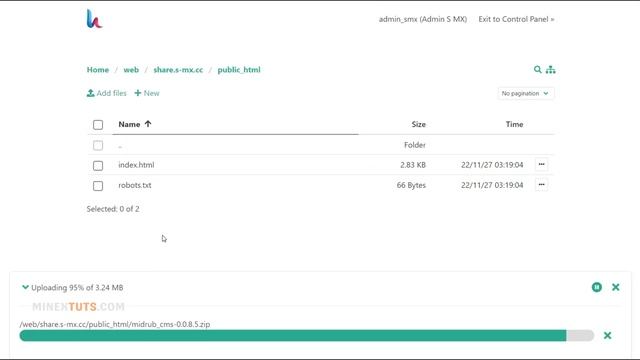The width and height of the screenshot is (640, 360).
Task: Click Exit to Control Panel link
Action: [516, 19]
